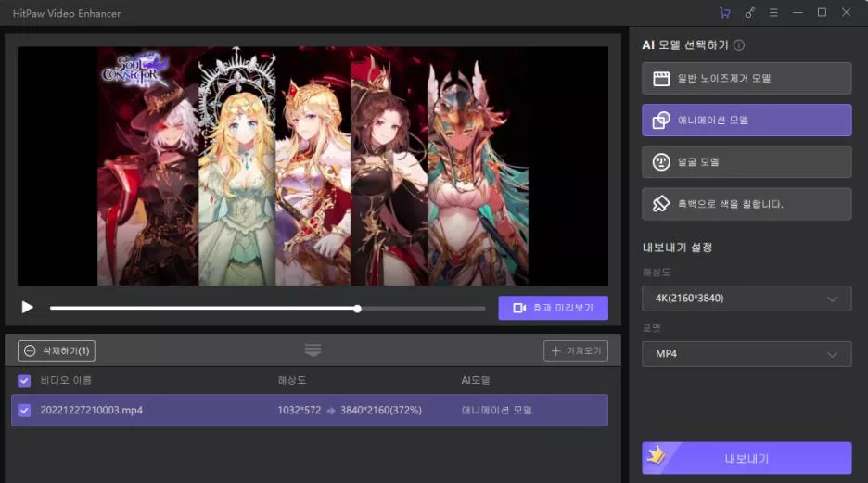The image size is (868, 483).
Task: Click the video preview image
Action: [313, 166]
